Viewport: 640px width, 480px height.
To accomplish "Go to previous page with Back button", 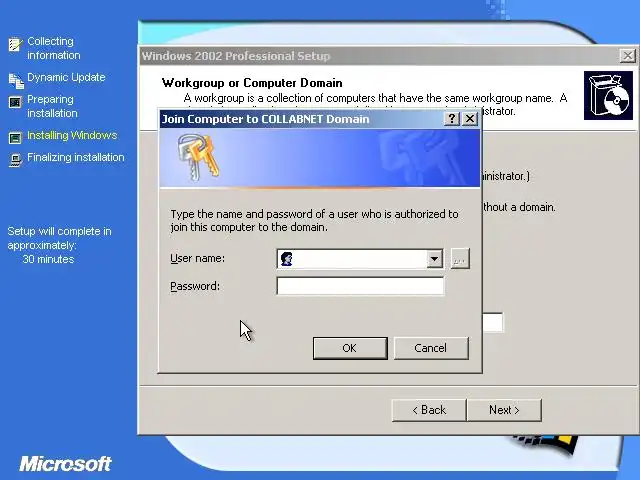I will point(429,410).
